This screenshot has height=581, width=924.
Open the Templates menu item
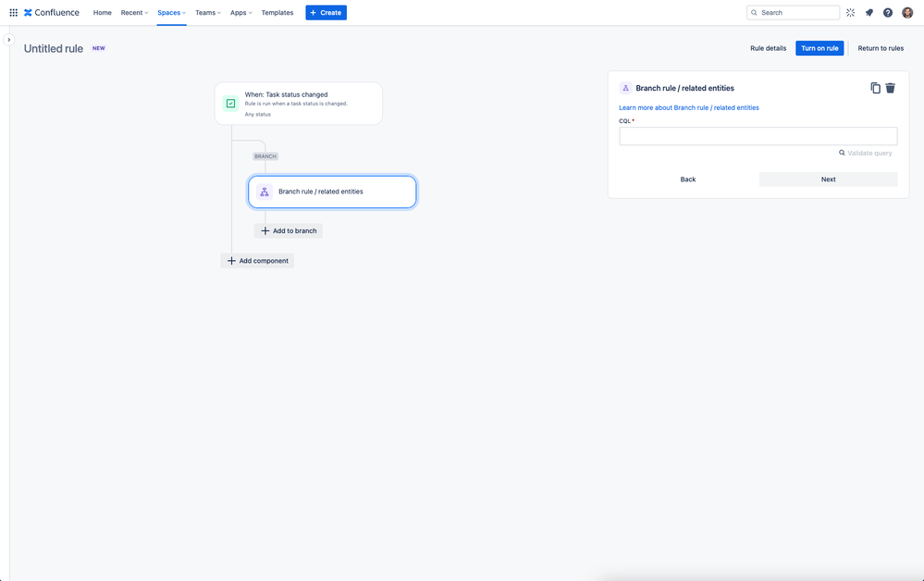(x=277, y=13)
